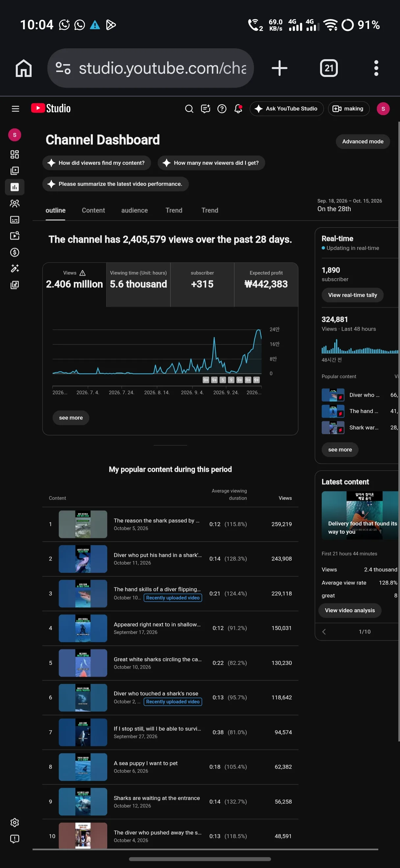Open the comments inbox icon in header
The width and height of the screenshot is (400, 868).
click(x=205, y=108)
